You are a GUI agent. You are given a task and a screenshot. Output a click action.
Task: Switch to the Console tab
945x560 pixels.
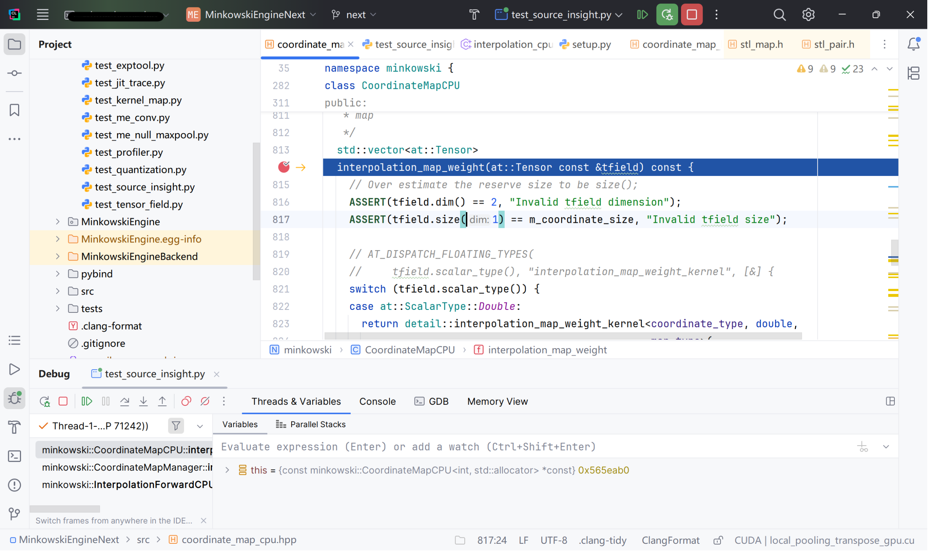pyautogui.click(x=377, y=401)
